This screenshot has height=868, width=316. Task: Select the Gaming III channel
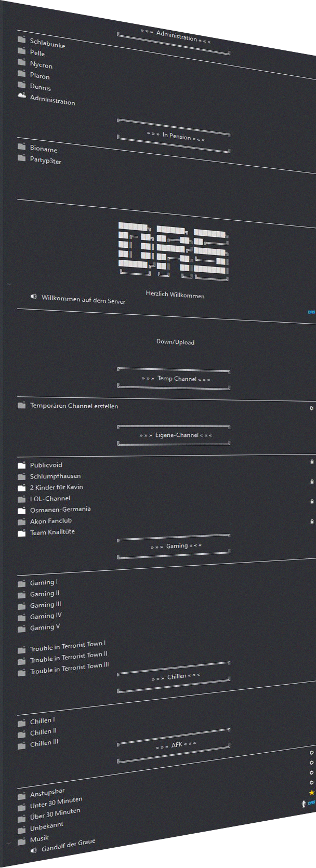coord(45,605)
